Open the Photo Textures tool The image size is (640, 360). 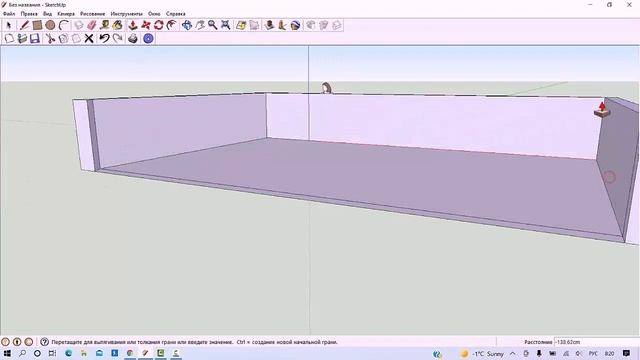[282, 25]
